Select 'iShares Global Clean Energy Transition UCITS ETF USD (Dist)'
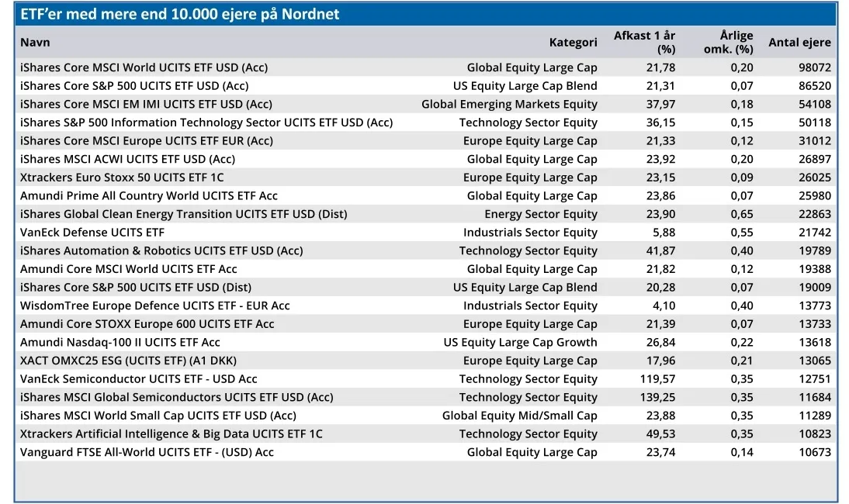 tap(184, 214)
